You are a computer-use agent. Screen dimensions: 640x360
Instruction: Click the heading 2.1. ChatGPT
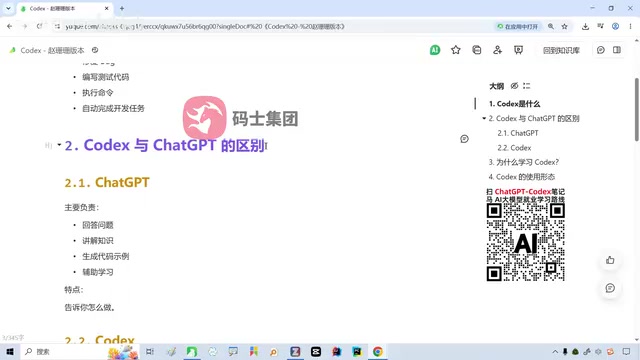107,182
